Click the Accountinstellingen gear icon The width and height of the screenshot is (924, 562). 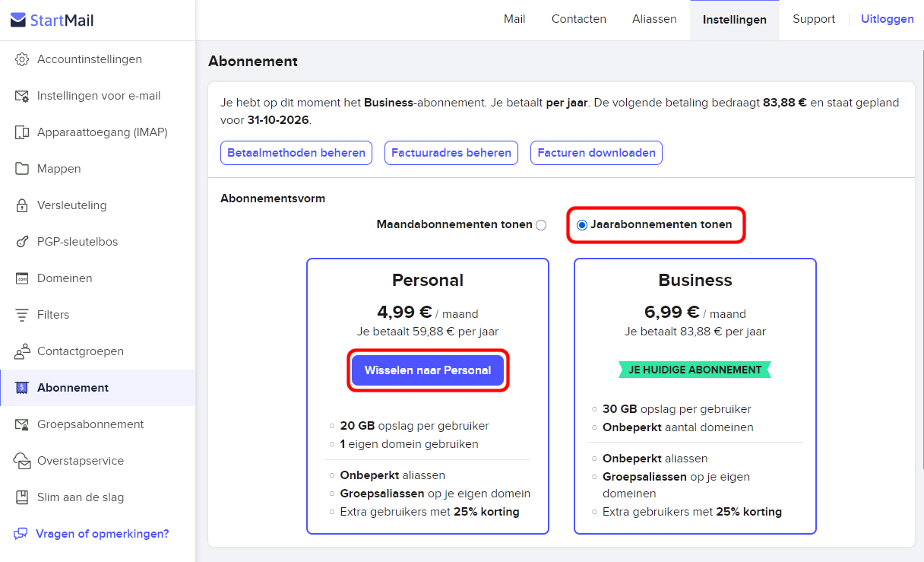click(x=22, y=59)
